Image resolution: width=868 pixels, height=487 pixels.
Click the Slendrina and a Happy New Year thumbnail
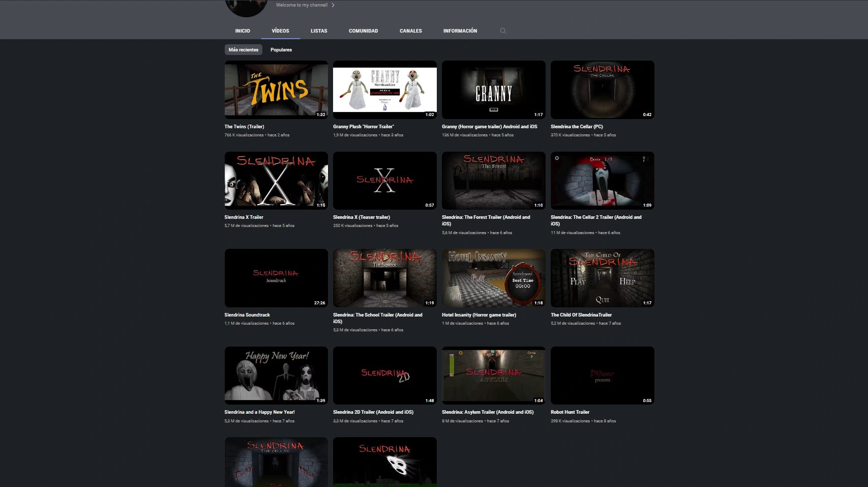(276, 376)
